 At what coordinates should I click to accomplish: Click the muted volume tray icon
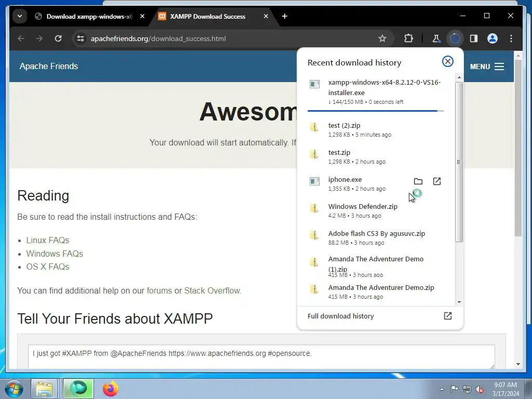pos(480,390)
